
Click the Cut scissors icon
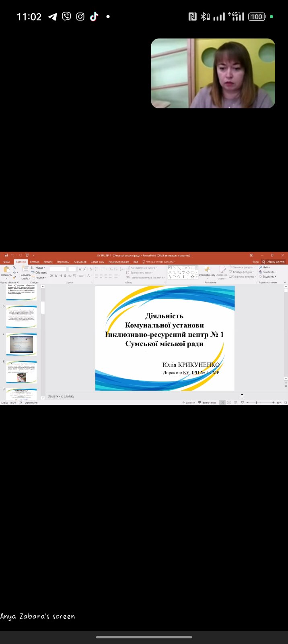point(14,267)
